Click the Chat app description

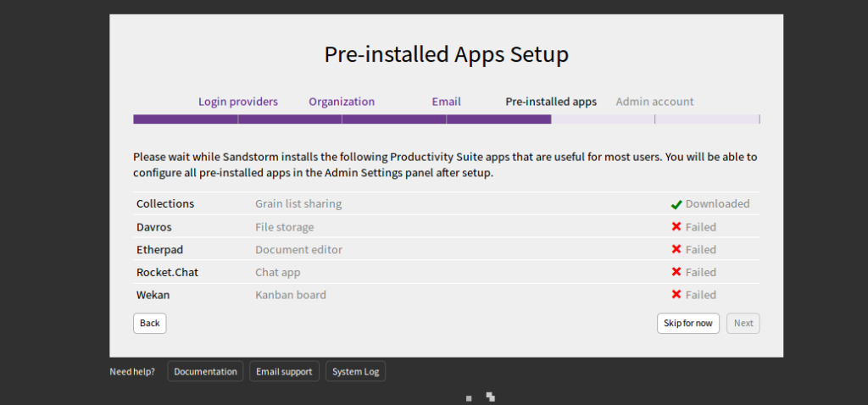(278, 272)
